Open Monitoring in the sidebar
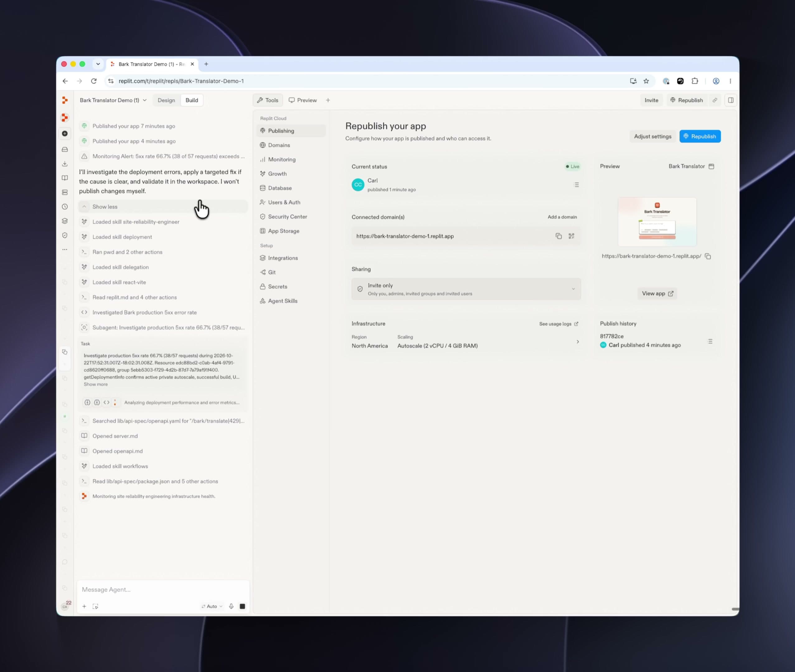 (x=291, y=160)
